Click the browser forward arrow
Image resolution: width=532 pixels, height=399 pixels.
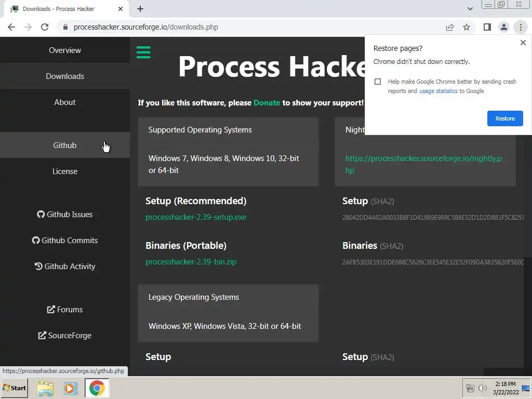(28, 27)
